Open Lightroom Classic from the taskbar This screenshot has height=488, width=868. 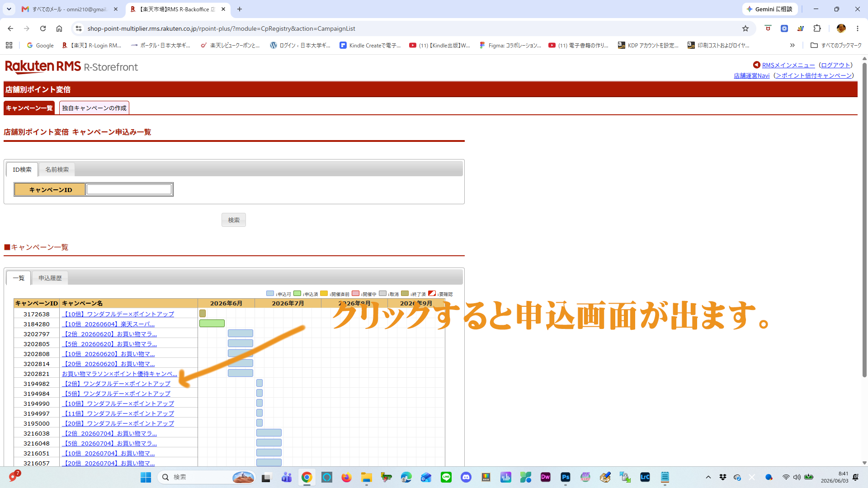point(645,477)
